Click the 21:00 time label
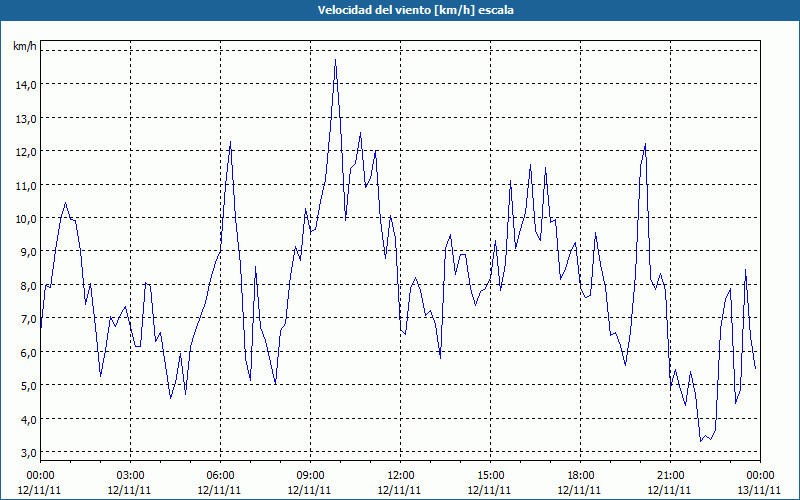 670,476
